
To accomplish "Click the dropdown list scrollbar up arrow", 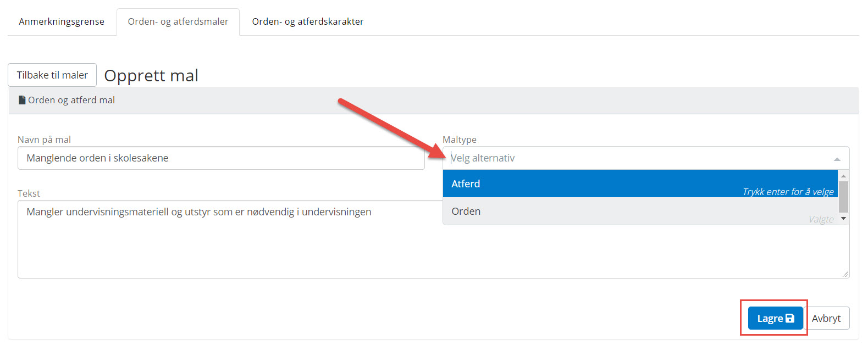I will [843, 176].
